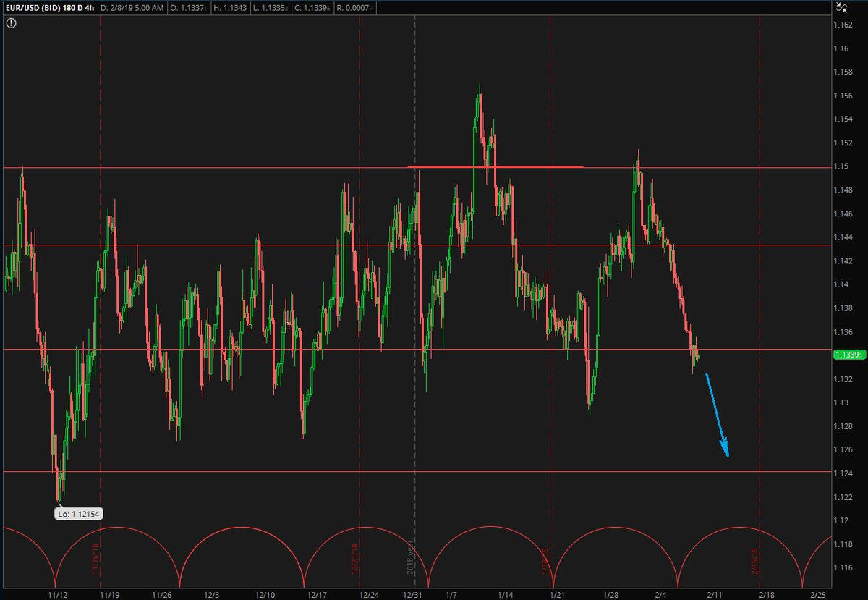Image resolution: width=868 pixels, height=600 pixels.
Task: Click the 1.116 price axis label
Action: tap(843, 568)
